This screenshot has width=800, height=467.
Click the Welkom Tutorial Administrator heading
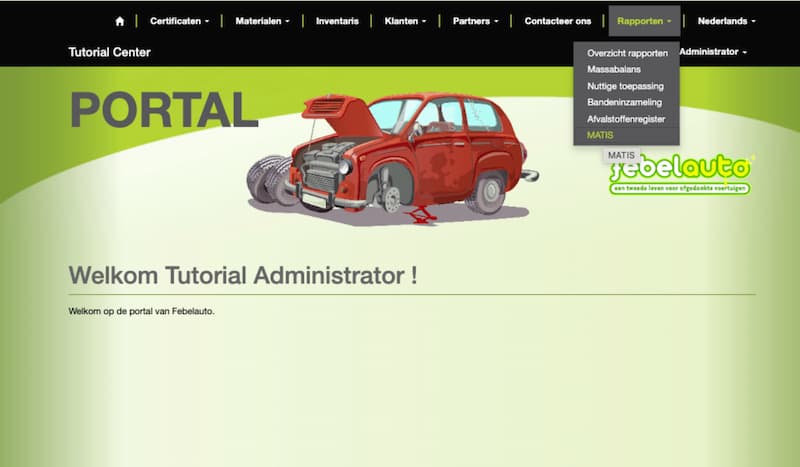pyautogui.click(x=243, y=276)
